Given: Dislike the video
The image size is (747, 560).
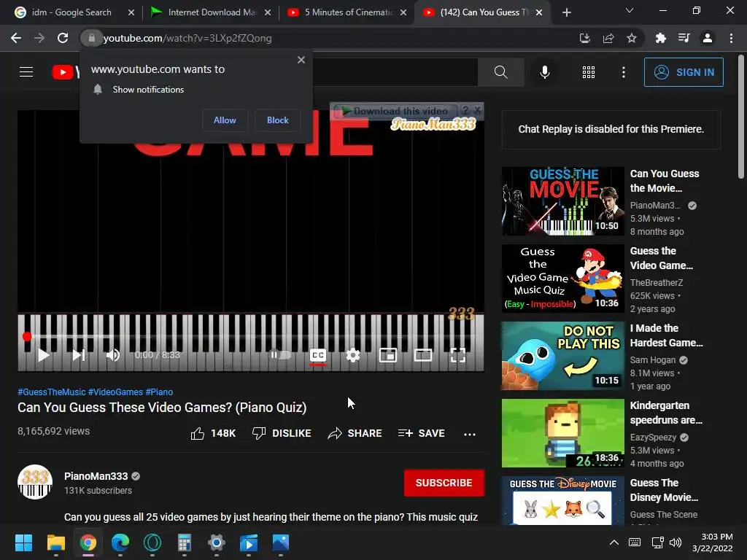Looking at the screenshot, I should click(x=282, y=433).
